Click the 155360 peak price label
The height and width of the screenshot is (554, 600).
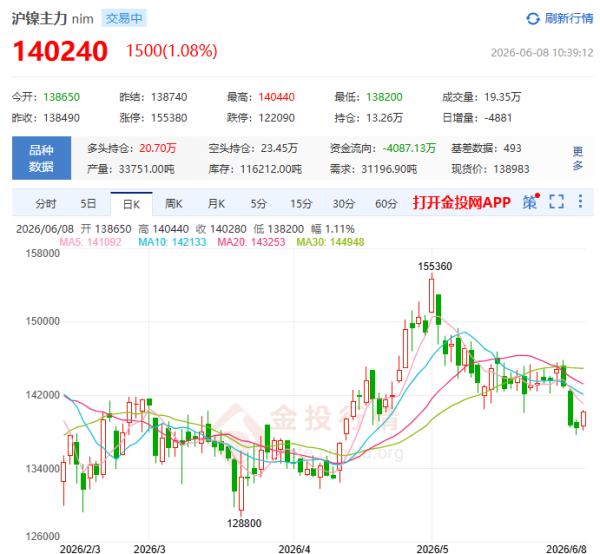click(x=435, y=266)
